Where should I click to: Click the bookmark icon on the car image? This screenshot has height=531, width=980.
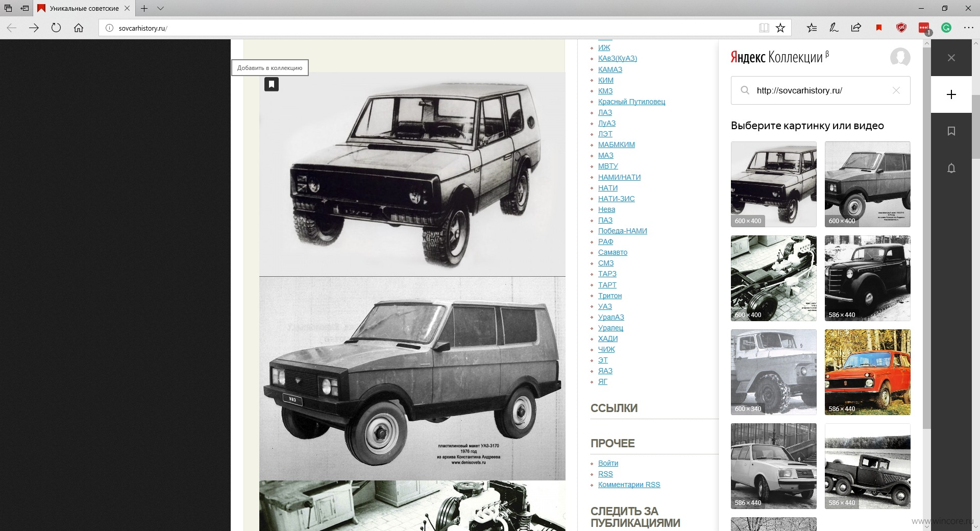point(272,84)
